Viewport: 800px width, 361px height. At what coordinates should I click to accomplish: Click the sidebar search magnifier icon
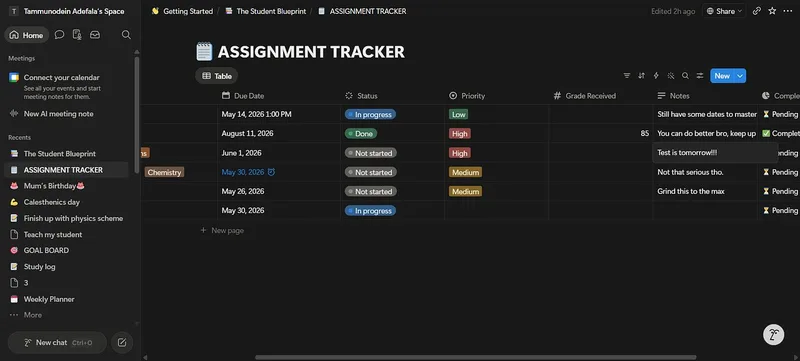point(126,35)
